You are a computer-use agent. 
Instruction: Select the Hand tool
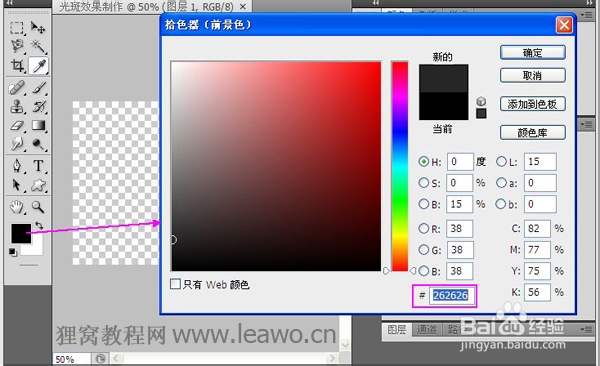(16, 207)
